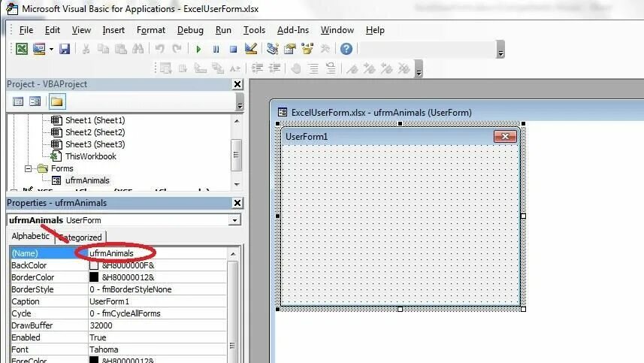Click the Cycle fmCycleAllForms value
The height and width of the screenshot is (363, 644).
157,313
